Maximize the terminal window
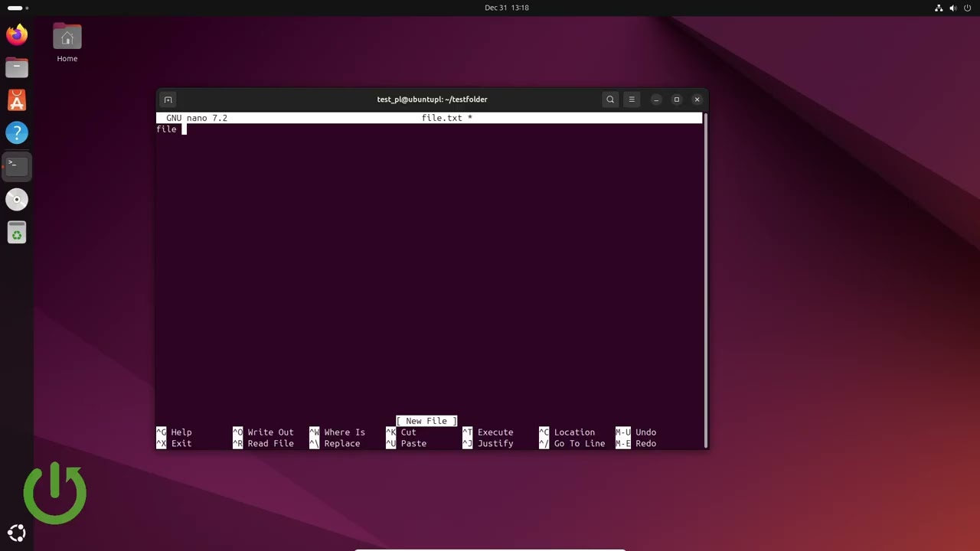This screenshot has height=551, width=980. [x=677, y=99]
